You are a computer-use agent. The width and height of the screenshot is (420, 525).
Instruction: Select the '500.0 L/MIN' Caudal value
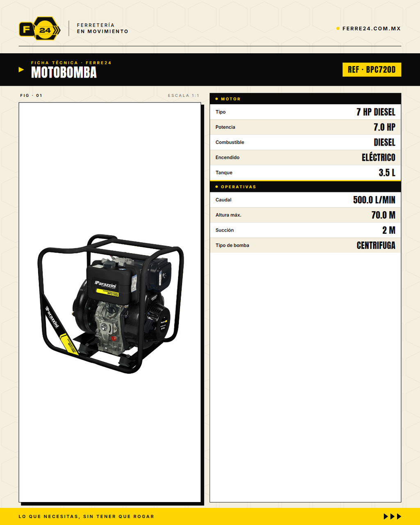click(x=374, y=200)
